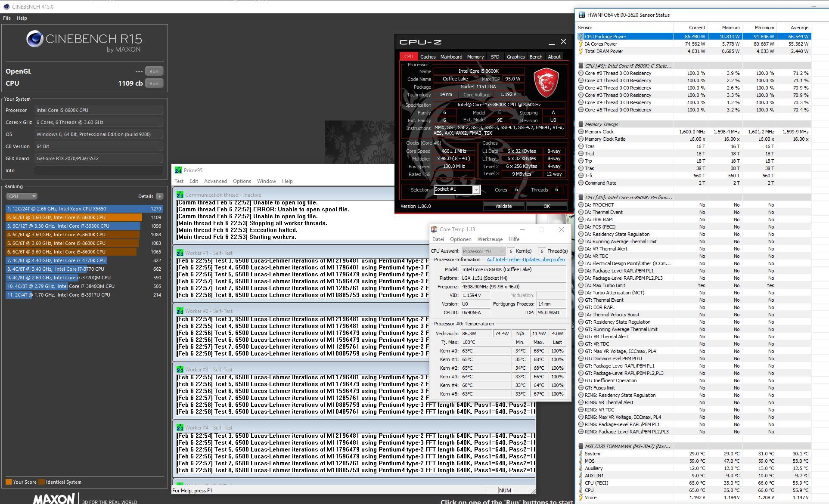This screenshot has height=504, width=829.
Task: Run the CPU benchmark in Cinebench
Action: coord(154,83)
